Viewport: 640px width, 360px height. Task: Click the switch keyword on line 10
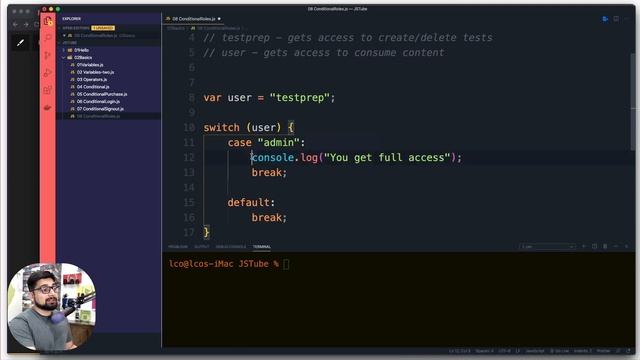222,127
